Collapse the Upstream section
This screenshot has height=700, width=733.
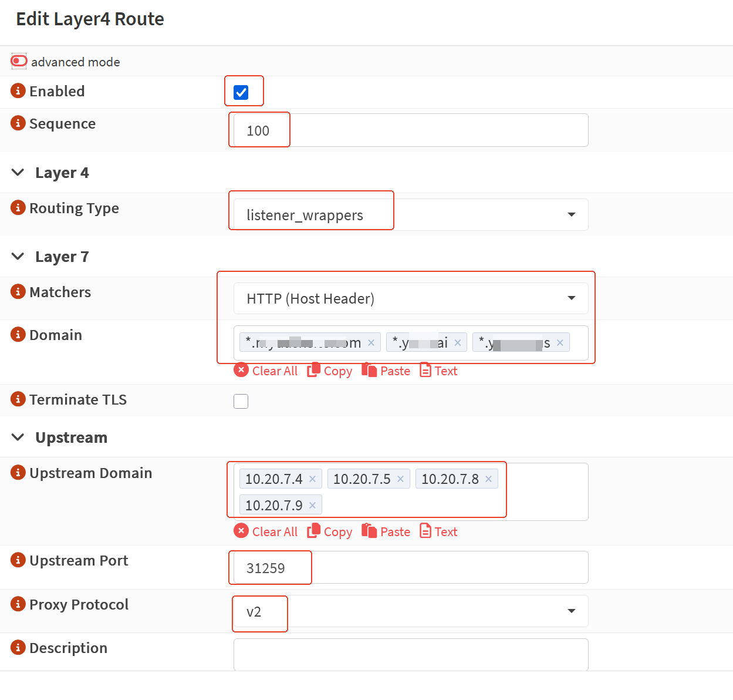point(18,437)
